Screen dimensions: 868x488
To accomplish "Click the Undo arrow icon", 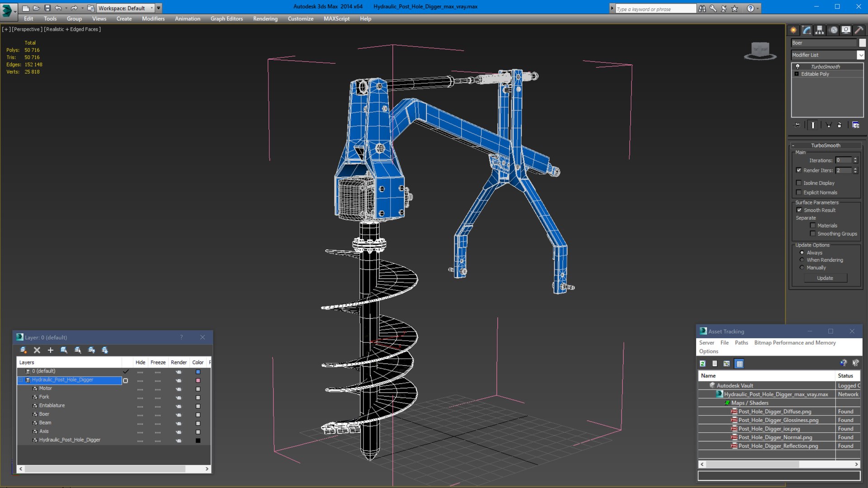I will 58,8.
